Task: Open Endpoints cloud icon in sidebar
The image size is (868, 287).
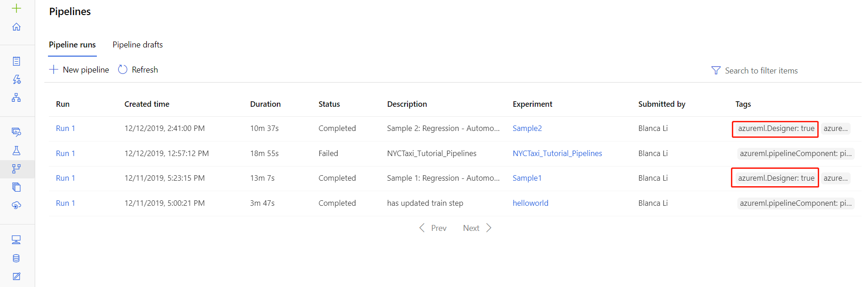Action: tap(16, 205)
